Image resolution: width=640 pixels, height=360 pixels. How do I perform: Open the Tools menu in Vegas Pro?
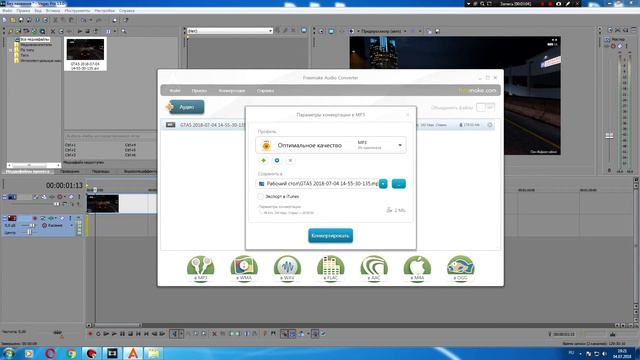click(x=77, y=11)
